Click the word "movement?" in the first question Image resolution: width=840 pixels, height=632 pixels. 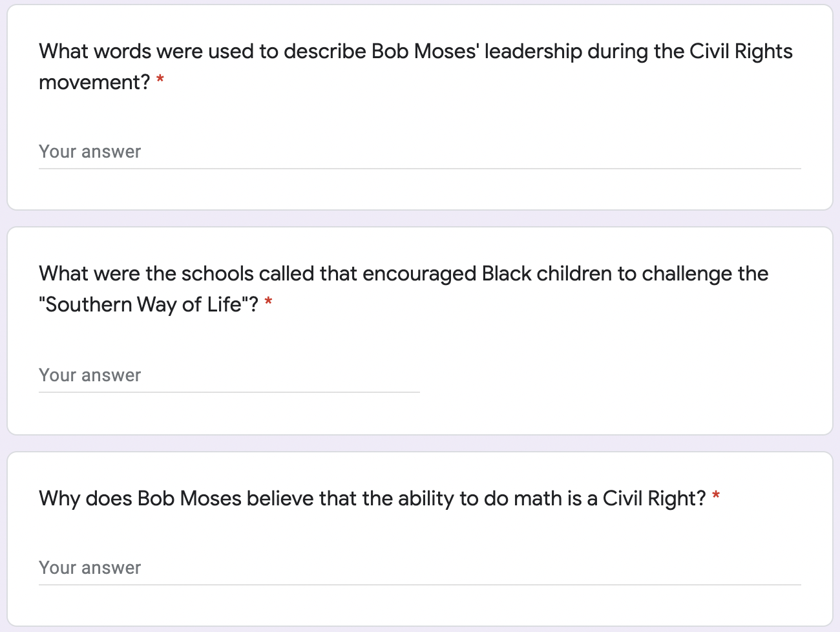tap(94, 83)
